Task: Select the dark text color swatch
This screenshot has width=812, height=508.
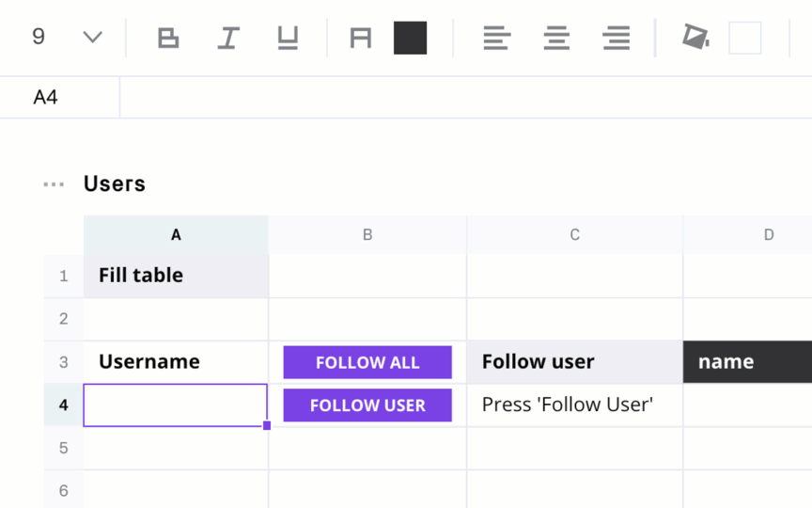Action: (410, 38)
